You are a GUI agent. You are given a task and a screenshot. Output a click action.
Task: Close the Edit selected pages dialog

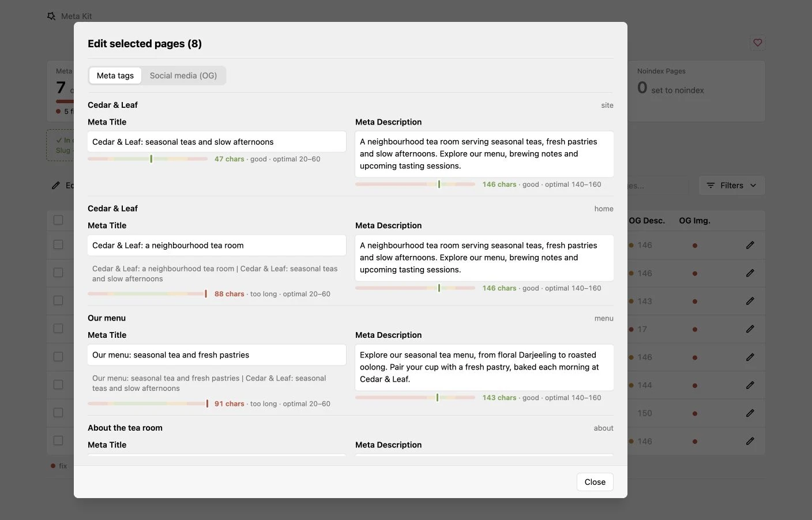595,482
